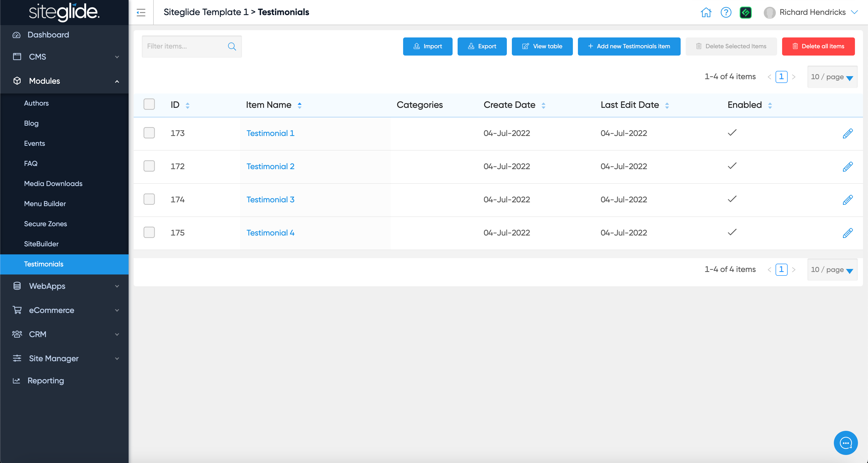Screen dimensions: 868x463
Task: Open the Testimonial 2 link
Action: coord(270,166)
